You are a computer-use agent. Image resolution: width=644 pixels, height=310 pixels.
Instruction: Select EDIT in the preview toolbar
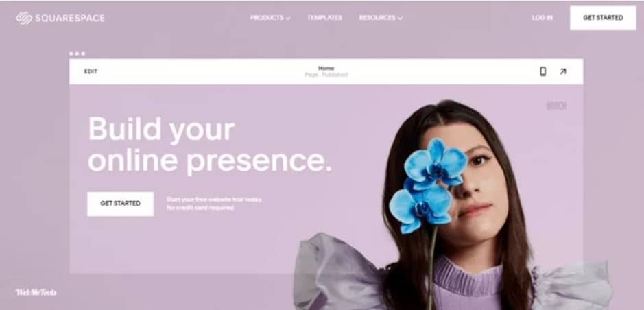[x=91, y=71]
